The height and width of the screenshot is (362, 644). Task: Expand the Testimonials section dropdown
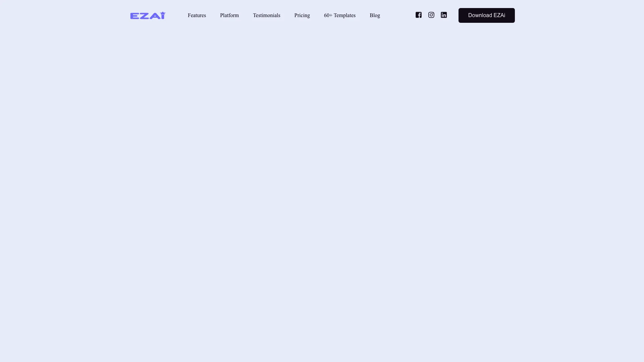(x=266, y=15)
